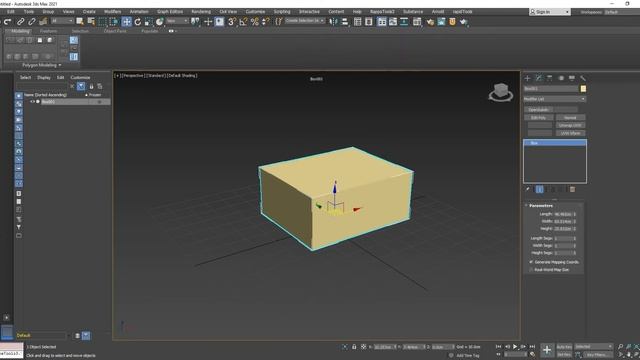This screenshot has height=360, width=640.
Task: Open the Rendering menu
Action: pyautogui.click(x=201, y=12)
